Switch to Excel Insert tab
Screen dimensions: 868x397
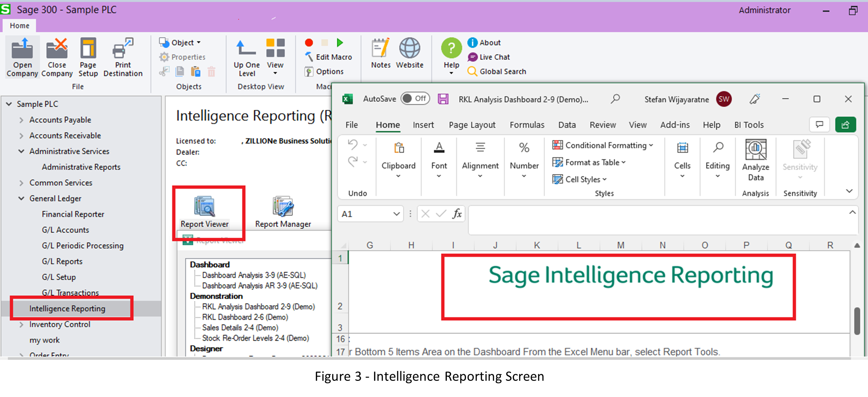click(423, 125)
